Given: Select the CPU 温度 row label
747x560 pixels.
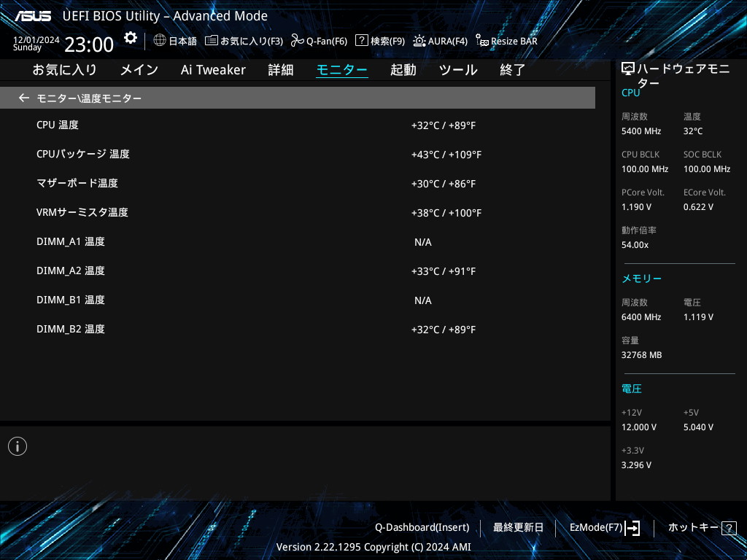Looking at the screenshot, I should point(58,125).
